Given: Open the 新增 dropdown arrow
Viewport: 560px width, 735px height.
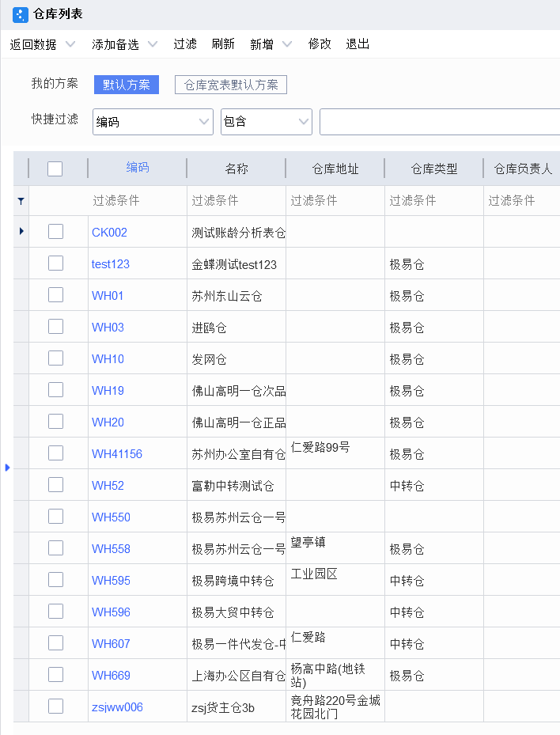Looking at the screenshot, I should click(x=287, y=44).
